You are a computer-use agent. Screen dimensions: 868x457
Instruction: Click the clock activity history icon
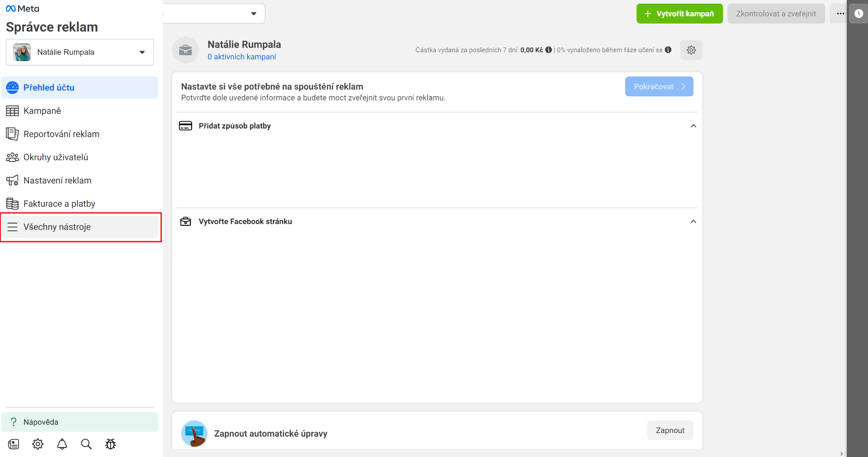click(859, 14)
